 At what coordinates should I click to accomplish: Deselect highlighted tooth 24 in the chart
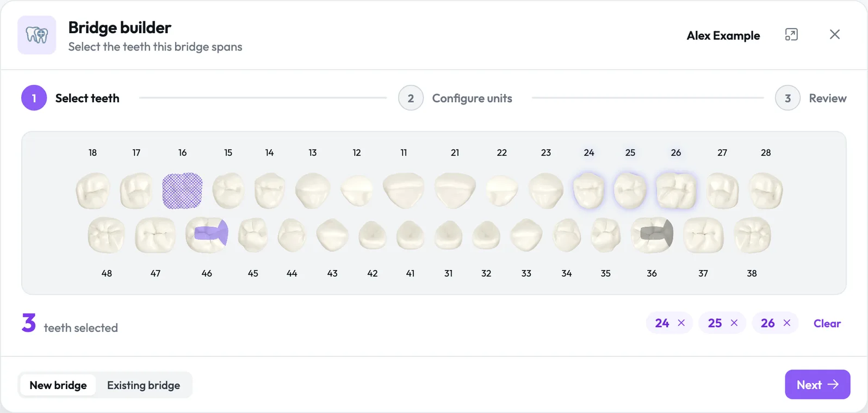[589, 190]
